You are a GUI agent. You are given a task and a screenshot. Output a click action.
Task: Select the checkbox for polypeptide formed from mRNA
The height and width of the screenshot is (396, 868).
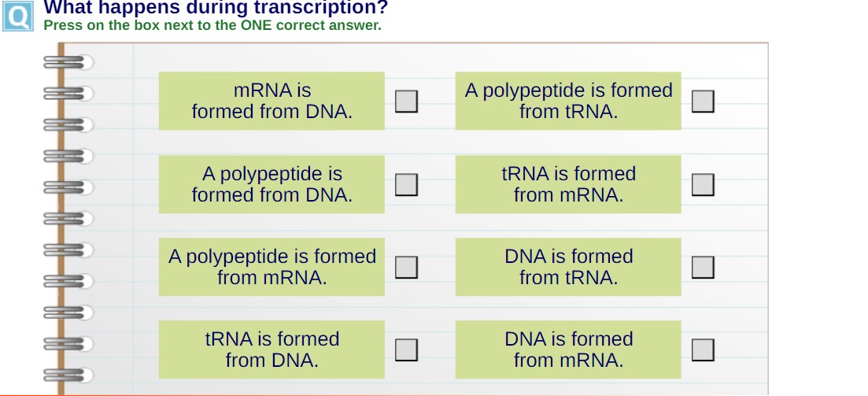[405, 267]
